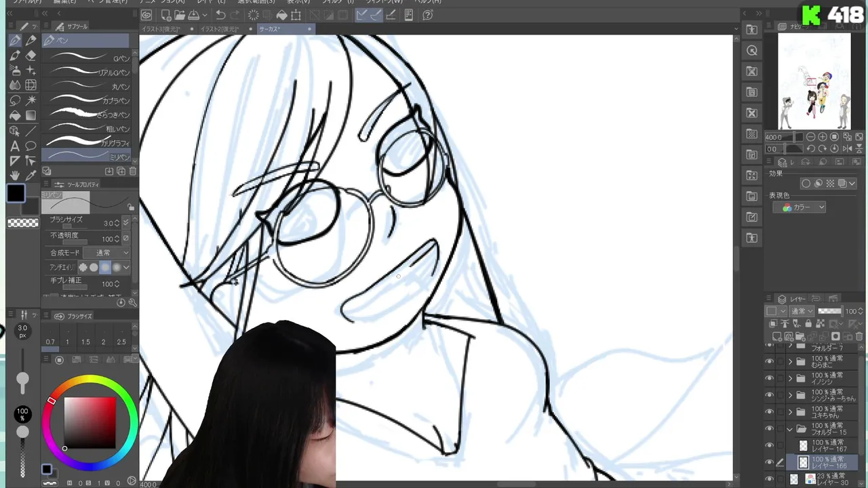Click the Redo arrow in the command bar
Viewport: 868px width, 488px height.
(235, 15)
